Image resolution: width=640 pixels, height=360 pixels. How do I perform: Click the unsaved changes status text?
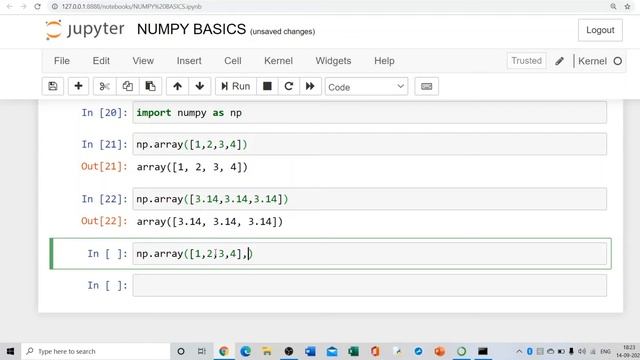[x=282, y=31]
